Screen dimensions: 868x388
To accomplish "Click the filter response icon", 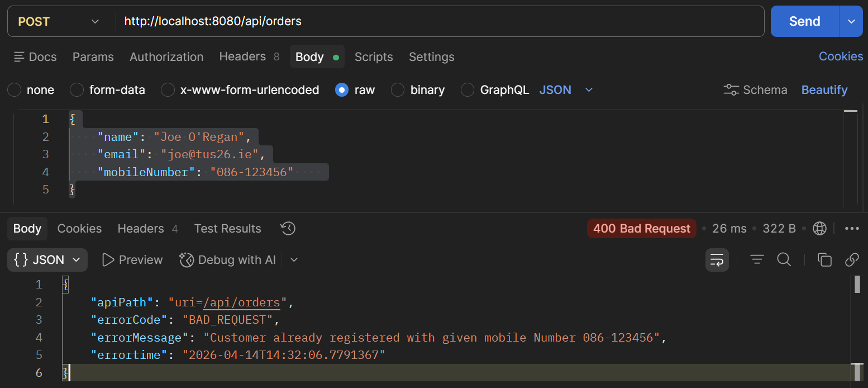I will pos(757,259).
